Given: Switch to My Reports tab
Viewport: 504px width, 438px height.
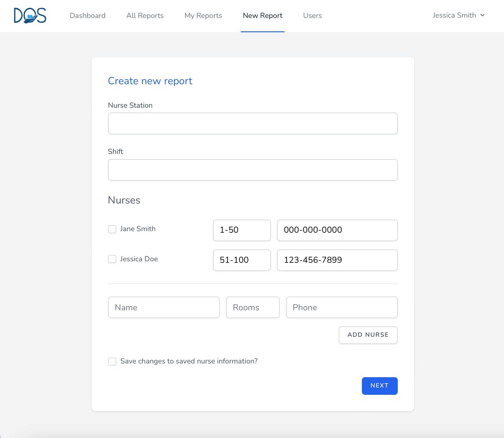Looking at the screenshot, I should tap(203, 16).
